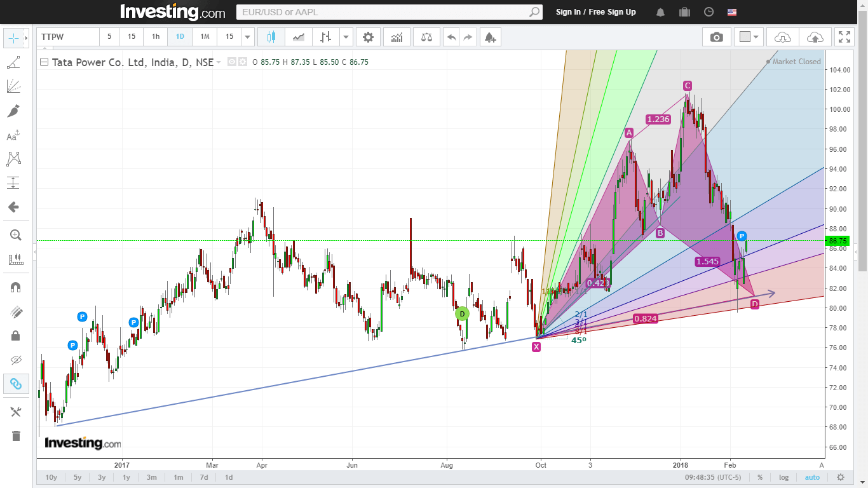The height and width of the screenshot is (488, 868).
Task: Collapse the Tata Power legend
Action: click(44, 62)
